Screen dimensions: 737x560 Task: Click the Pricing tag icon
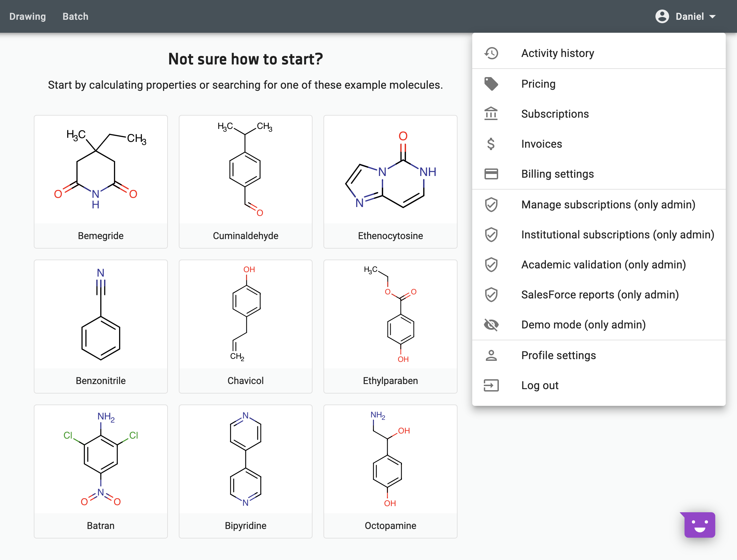tap(492, 83)
